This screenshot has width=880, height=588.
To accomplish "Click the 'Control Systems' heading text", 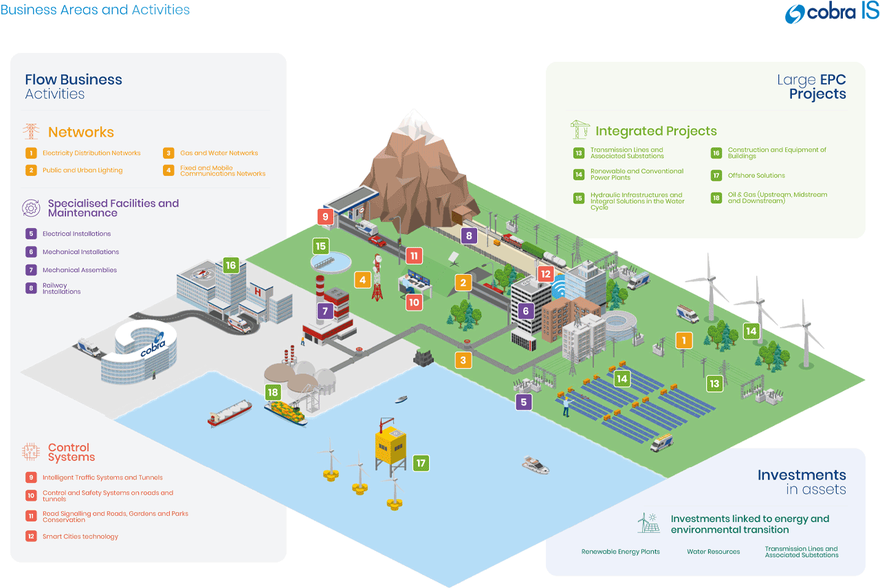I will [71, 453].
